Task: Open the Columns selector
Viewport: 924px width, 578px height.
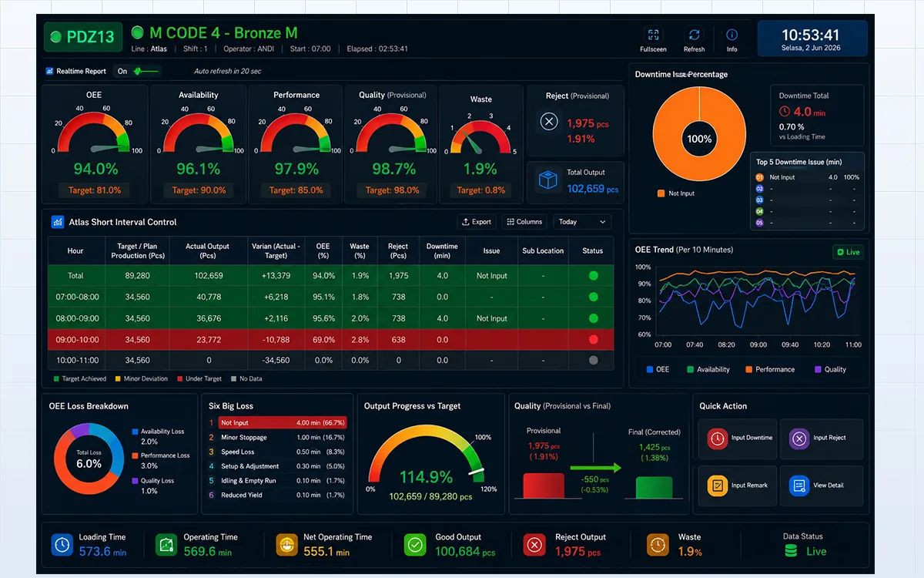Action: (x=524, y=221)
